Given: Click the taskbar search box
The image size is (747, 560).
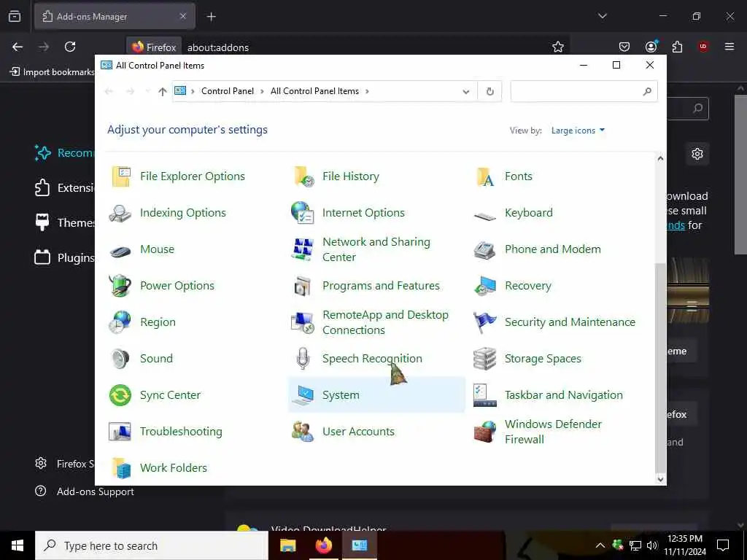Looking at the screenshot, I should [152, 545].
